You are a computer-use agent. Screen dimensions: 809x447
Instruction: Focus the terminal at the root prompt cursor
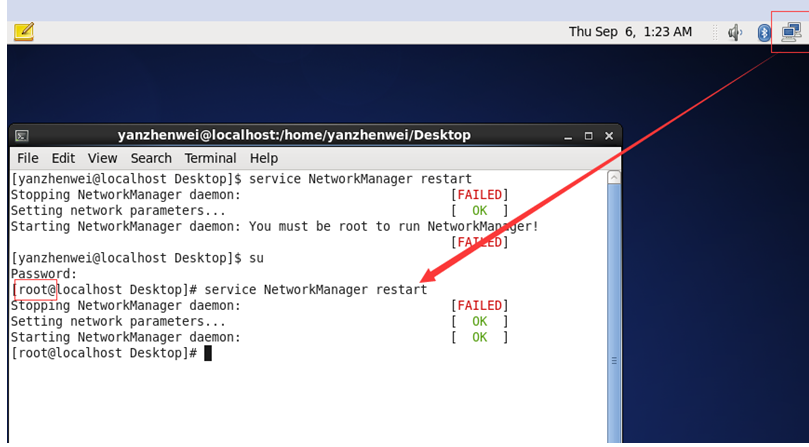coord(208,354)
